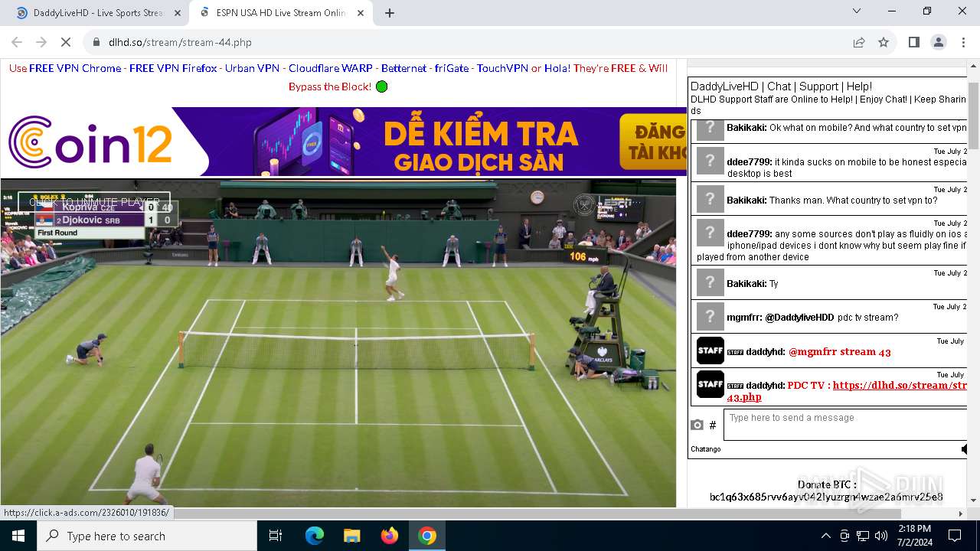Open the volume control in system tray

tap(881, 536)
